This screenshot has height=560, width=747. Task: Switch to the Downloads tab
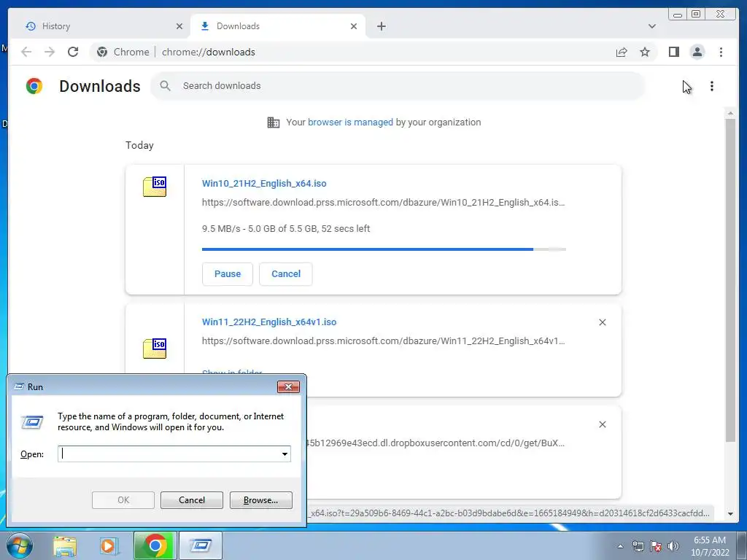278,26
